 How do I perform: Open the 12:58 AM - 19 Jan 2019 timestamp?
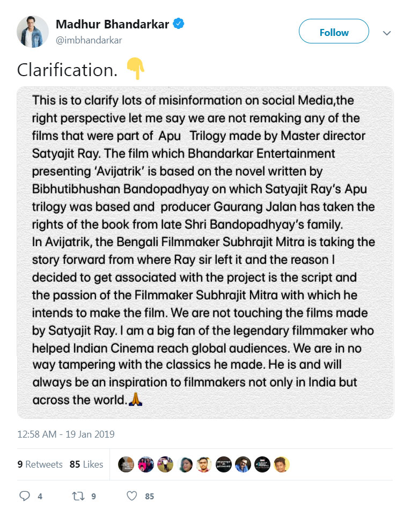tap(66, 434)
